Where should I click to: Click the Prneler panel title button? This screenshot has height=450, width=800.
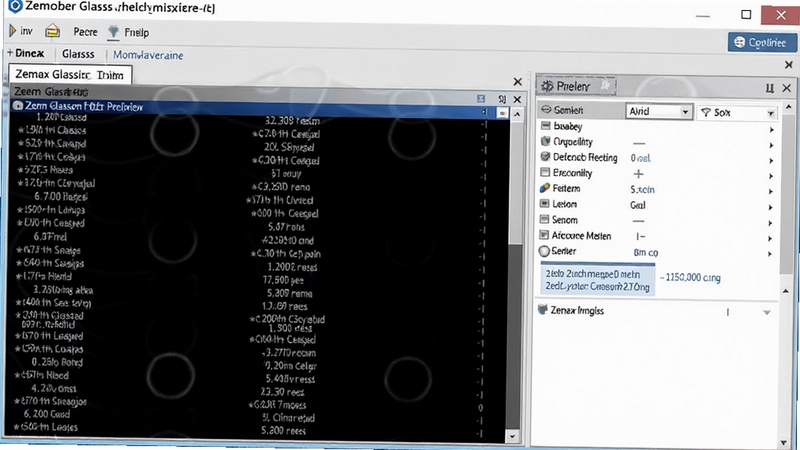[577, 86]
